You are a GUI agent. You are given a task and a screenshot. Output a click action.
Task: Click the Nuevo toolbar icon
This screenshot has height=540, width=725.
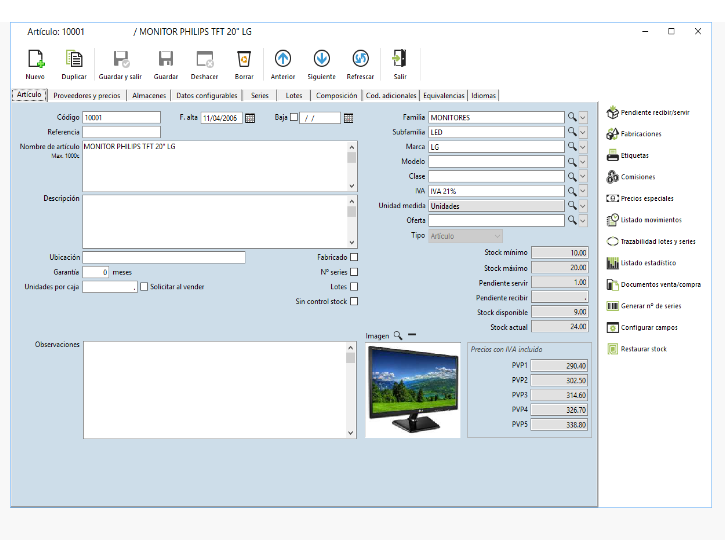click(36, 59)
